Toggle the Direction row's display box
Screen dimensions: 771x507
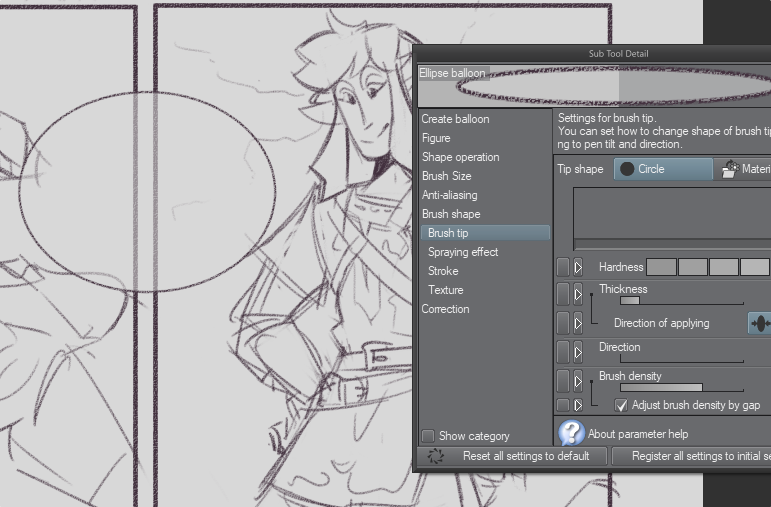coord(563,352)
